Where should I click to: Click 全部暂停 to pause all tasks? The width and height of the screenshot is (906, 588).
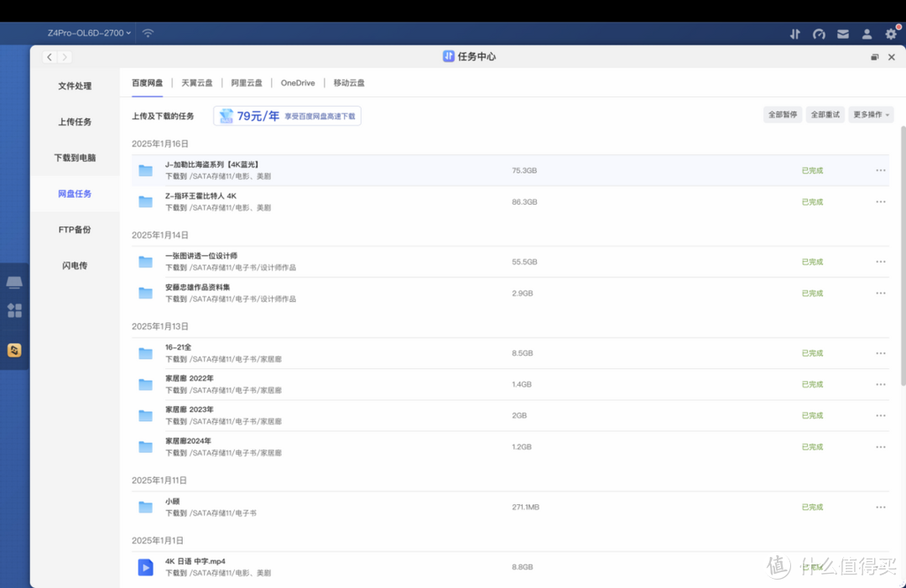coord(782,114)
